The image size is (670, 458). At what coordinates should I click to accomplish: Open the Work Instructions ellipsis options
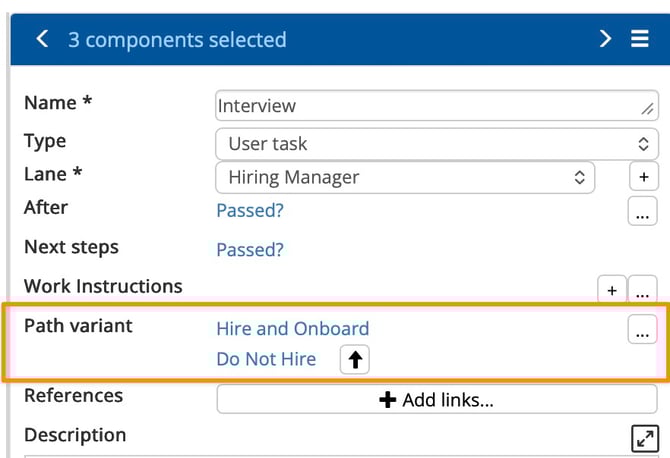coord(642,289)
